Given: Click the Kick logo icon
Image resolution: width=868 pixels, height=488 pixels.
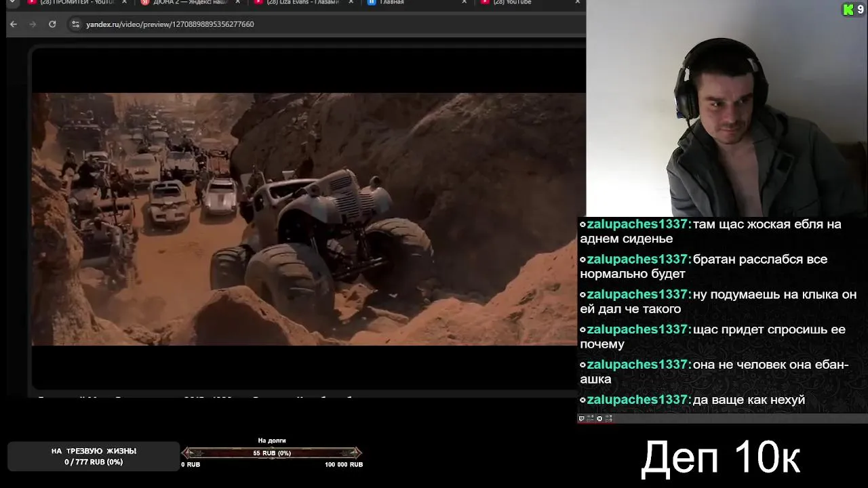Looking at the screenshot, I should tap(848, 9).
